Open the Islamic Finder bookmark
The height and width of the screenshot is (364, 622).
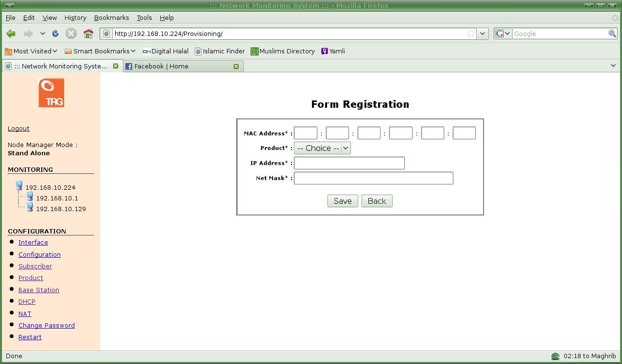tap(220, 51)
